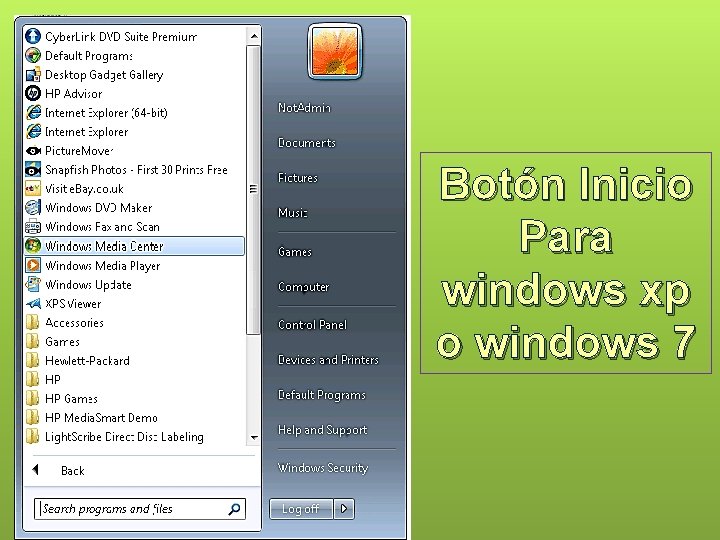Click the HP MediaSmart Demo folder icon
This screenshot has width=720, height=540.
[33, 417]
